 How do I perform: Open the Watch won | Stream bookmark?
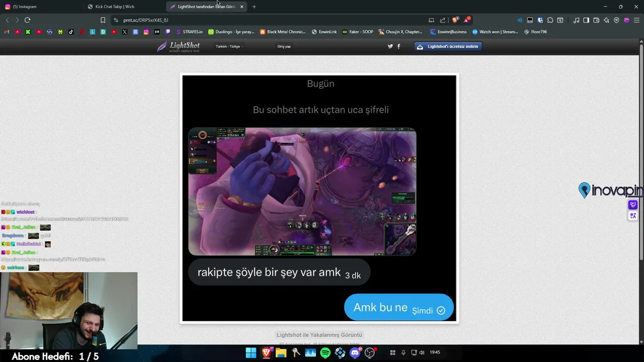click(x=495, y=32)
